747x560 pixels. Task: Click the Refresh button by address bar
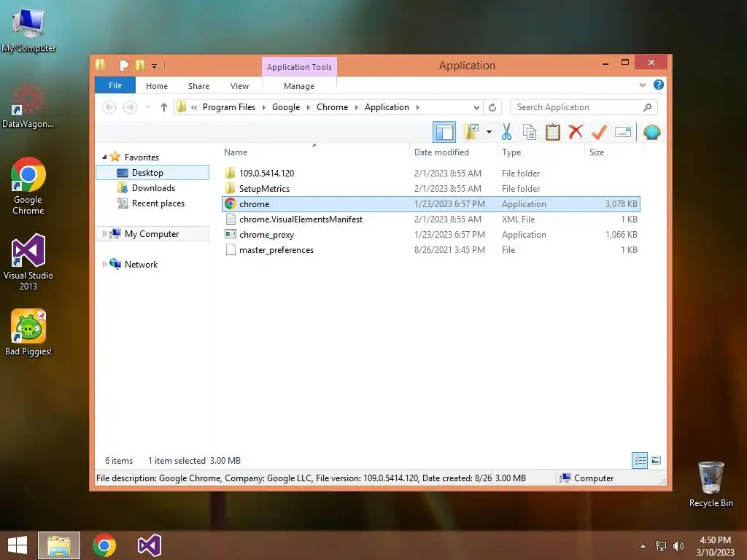click(x=492, y=108)
